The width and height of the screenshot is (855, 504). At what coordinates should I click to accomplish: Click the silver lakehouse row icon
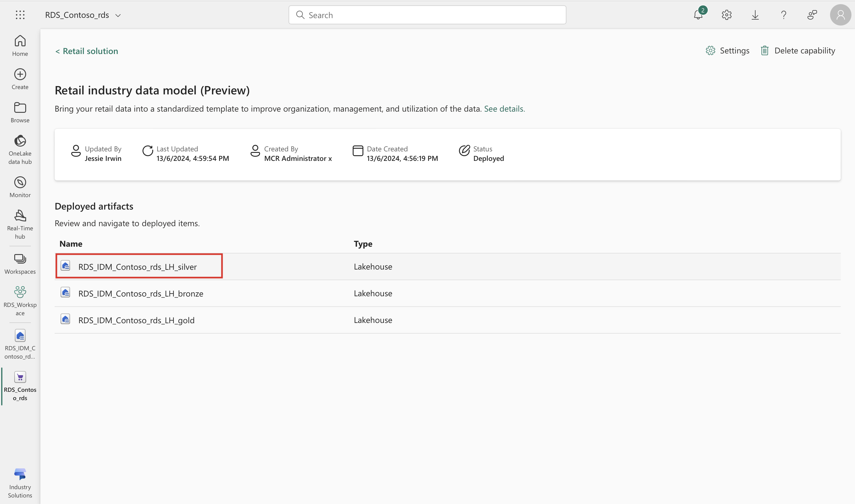[66, 266]
